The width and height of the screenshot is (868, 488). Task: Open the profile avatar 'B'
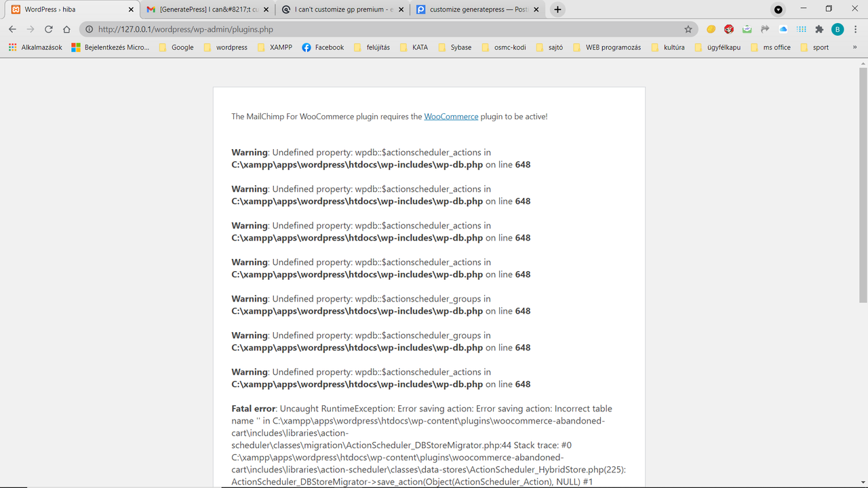point(837,29)
